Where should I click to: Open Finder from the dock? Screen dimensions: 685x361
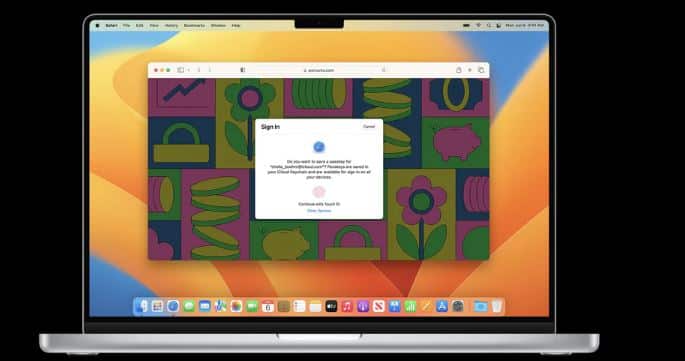(x=142, y=306)
